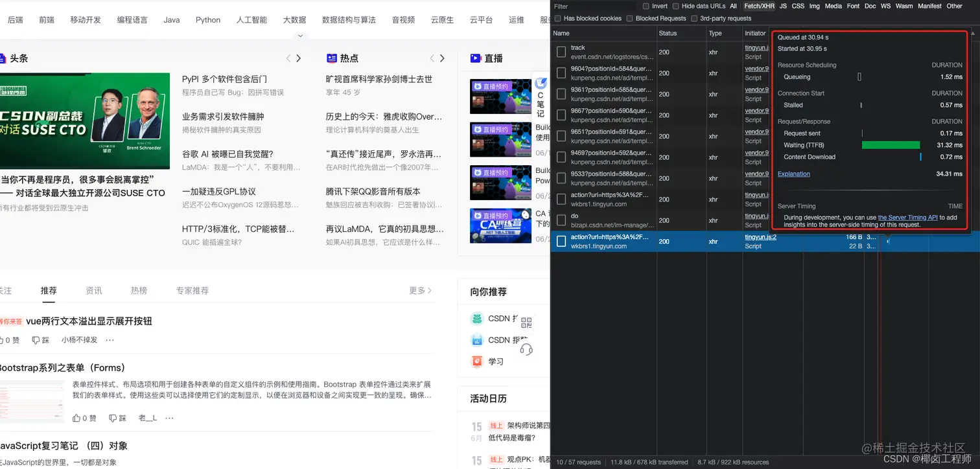The height and width of the screenshot is (469, 980).
Task: Enable Blocked Requests checkbox
Action: tap(630, 18)
